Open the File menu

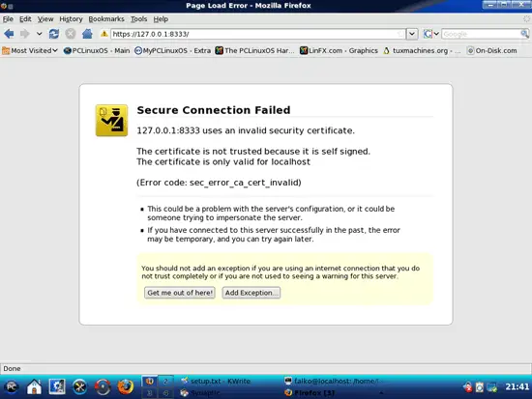coord(8,19)
